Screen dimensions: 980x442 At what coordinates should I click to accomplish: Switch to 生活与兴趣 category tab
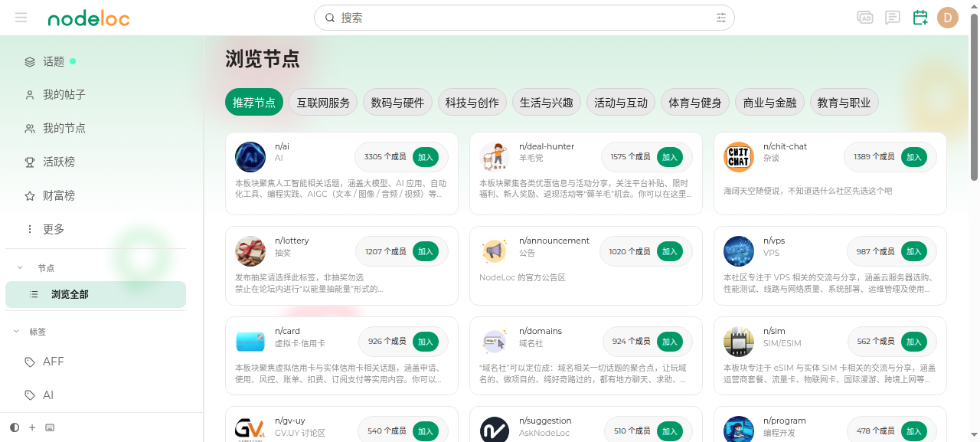coord(547,102)
